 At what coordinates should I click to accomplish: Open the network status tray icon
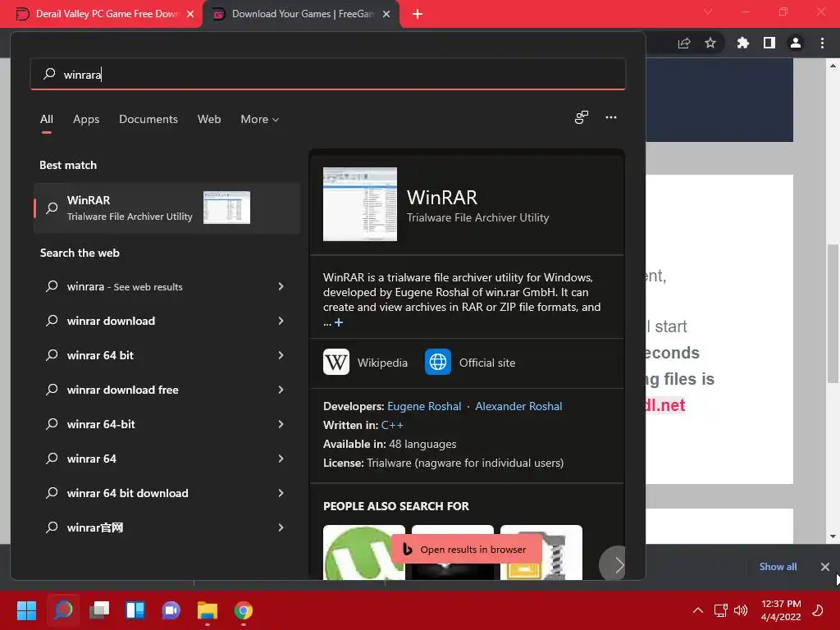720,610
